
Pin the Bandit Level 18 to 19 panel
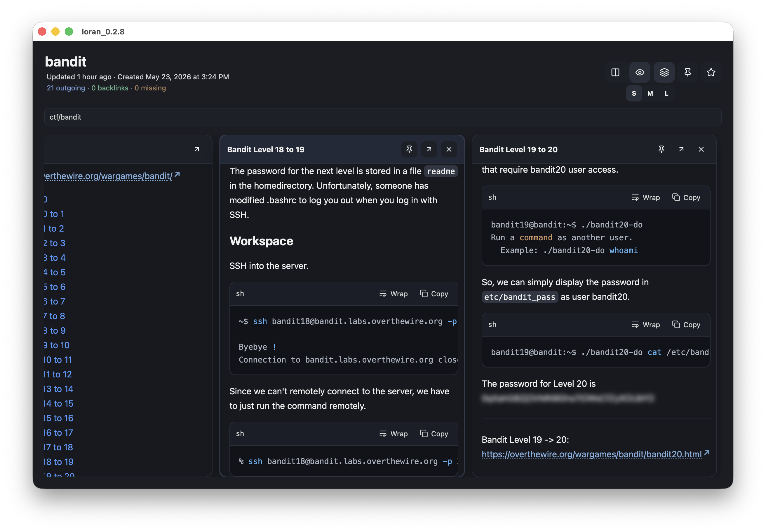pos(409,149)
